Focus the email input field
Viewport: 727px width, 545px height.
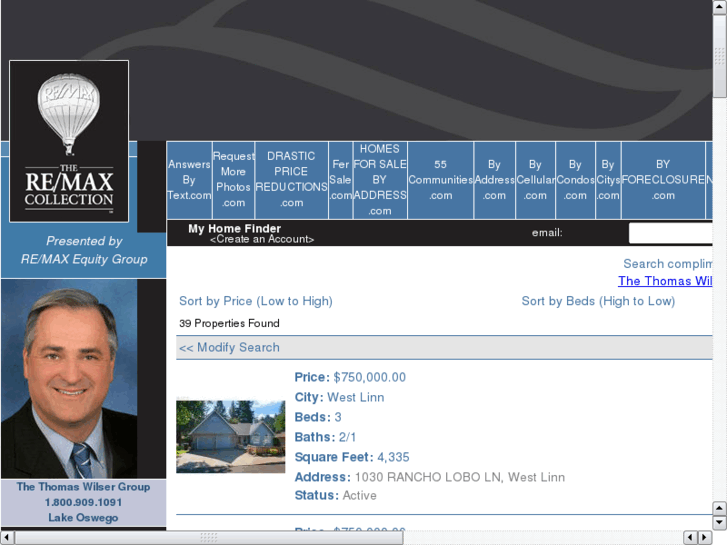[670, 233]
